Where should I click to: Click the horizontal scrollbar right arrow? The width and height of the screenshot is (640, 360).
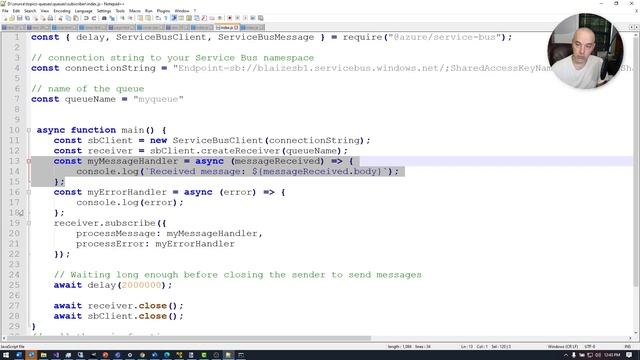pyautogui.click(x=631, y=338)
